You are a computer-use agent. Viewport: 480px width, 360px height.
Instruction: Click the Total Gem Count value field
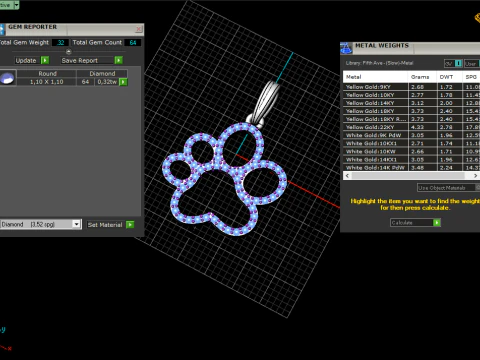click(133, 43)
